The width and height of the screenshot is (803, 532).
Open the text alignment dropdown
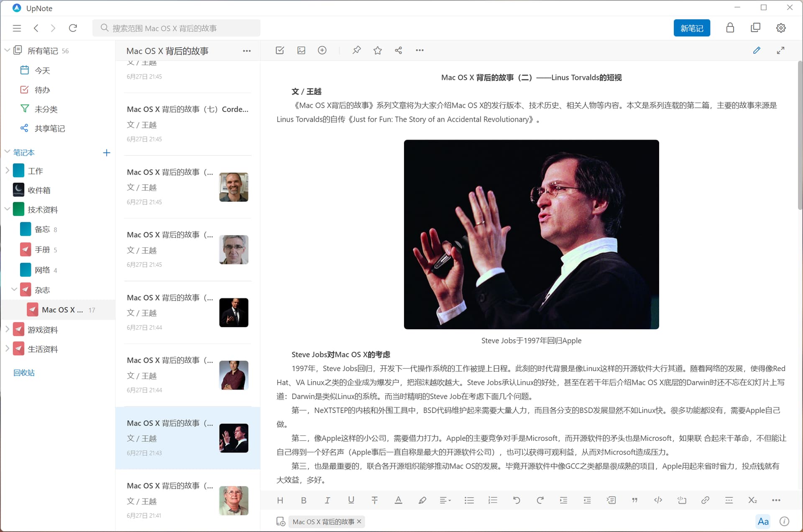coord(445,500)
